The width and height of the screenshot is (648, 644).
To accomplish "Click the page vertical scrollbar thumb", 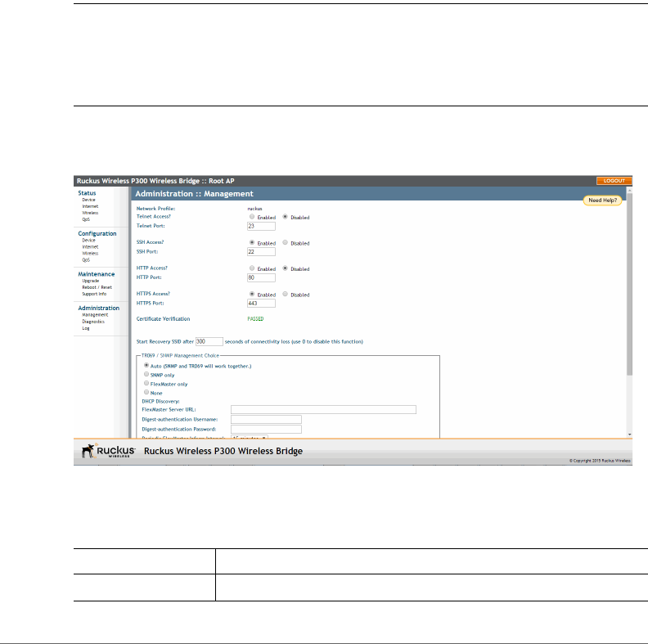I will pos(629,284).
